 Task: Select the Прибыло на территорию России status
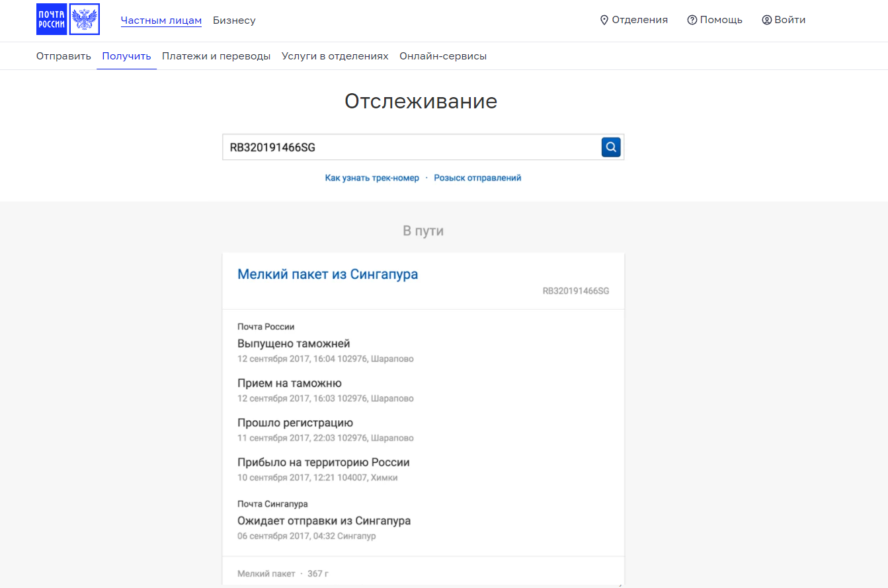click(324, 462)
